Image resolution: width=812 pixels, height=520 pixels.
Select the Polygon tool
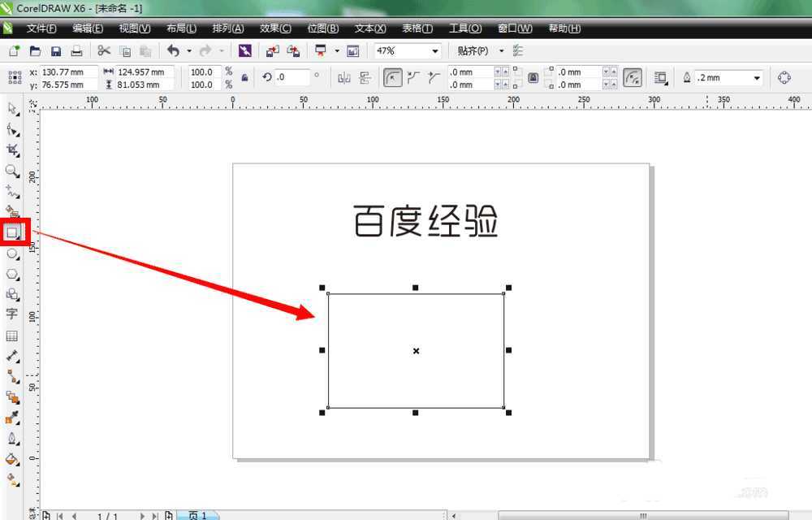12,274
